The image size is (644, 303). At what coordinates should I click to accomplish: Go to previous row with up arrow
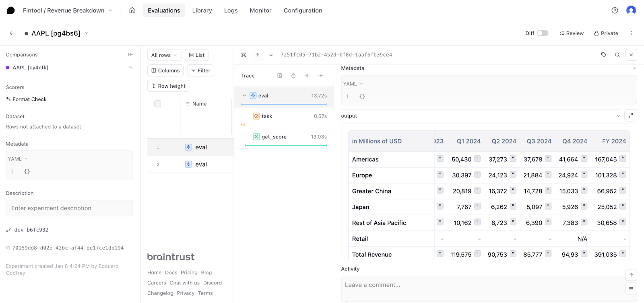(257, 55)
